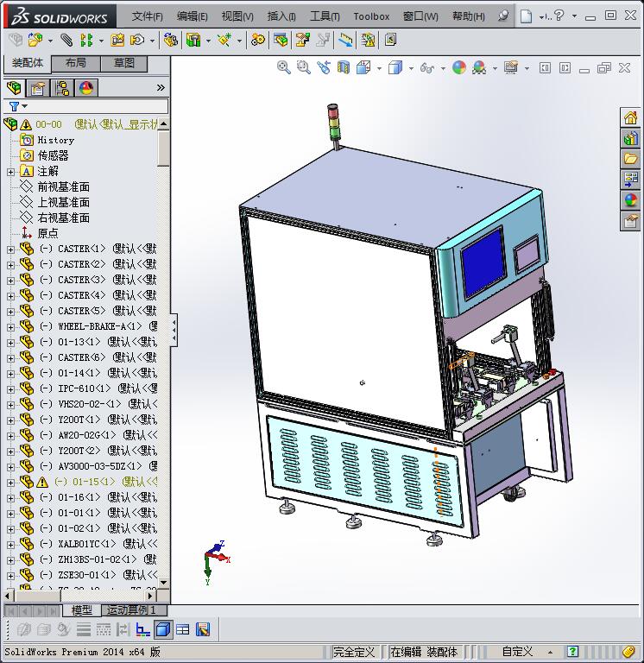644x663 pixels.
Task: Click the Edit Appearance color ball icon
Action: coord(459,67)
